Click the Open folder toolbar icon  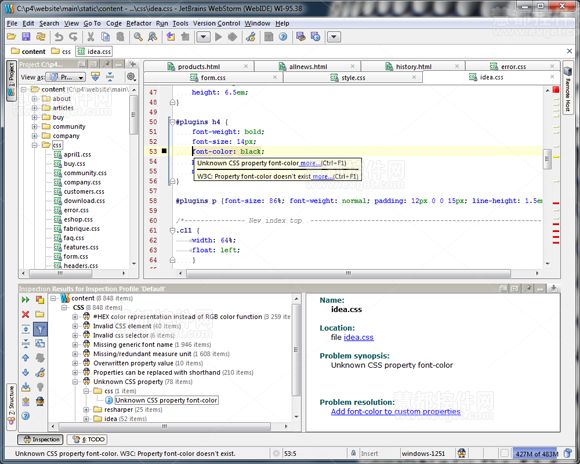[11, 37]
